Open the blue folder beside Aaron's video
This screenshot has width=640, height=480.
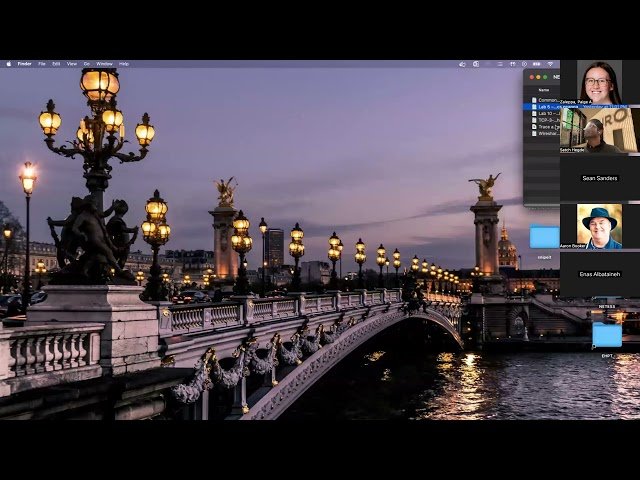(x=544, y=237)
